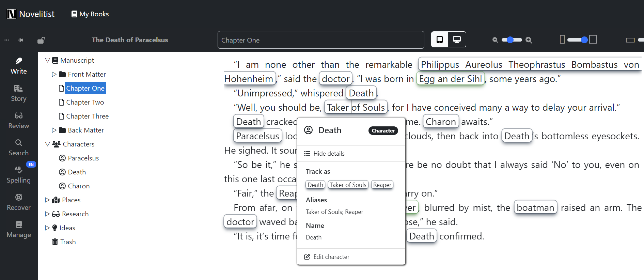Click the zoom out magnifier icon

(495, 40)
